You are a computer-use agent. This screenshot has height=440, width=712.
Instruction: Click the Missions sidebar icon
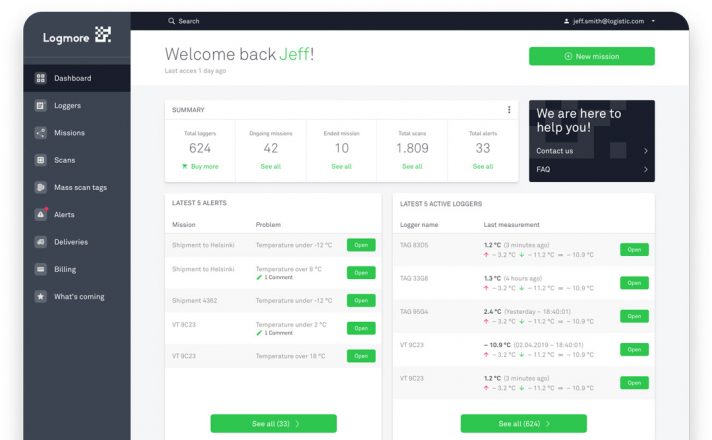(x=40, y=133)
